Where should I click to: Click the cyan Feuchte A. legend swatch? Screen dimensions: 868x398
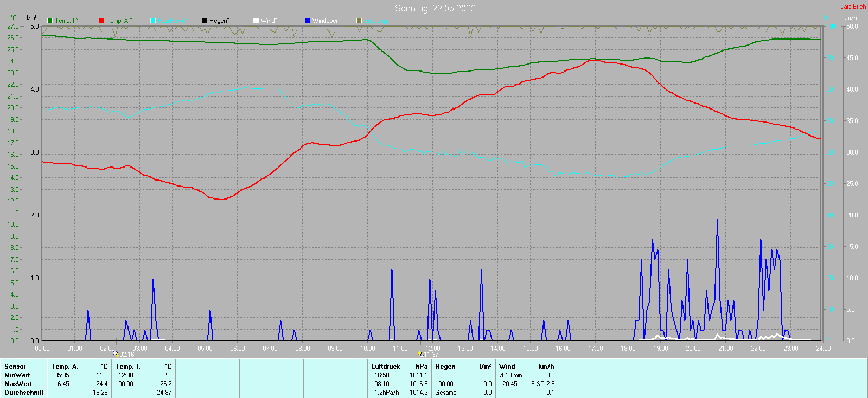coord(153,21)
